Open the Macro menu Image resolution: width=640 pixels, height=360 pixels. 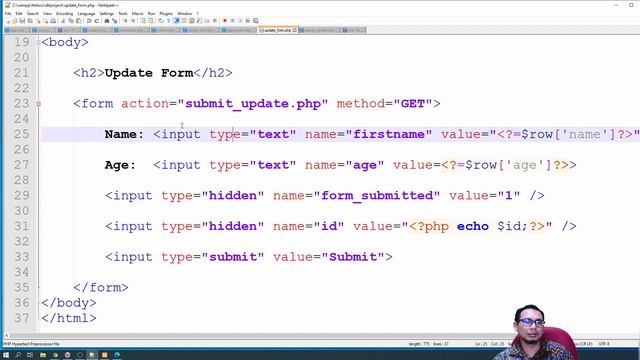(138, 13)
